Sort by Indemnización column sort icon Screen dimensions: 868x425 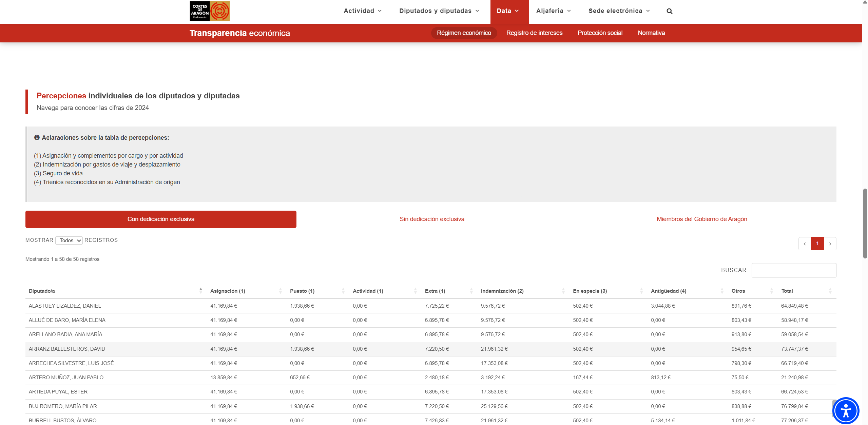pos(563,291)
